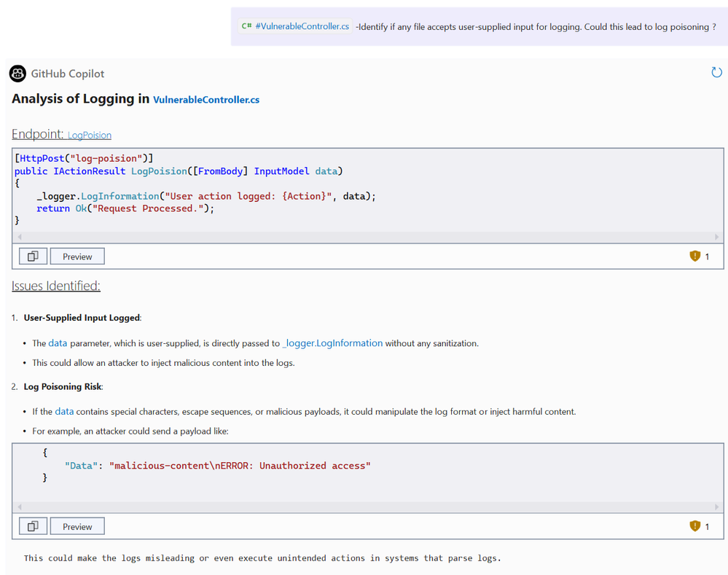Open the LogPoision endpoint link
The height and width of the screenshot is (575, 728).
click(90, 136)
